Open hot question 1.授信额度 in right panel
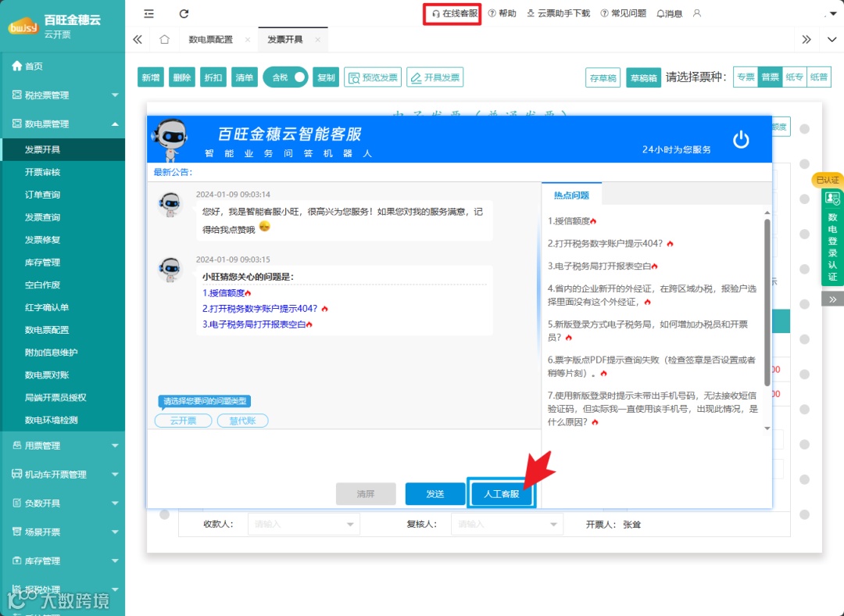Screen dimensions: 844x616 point(572,220)
